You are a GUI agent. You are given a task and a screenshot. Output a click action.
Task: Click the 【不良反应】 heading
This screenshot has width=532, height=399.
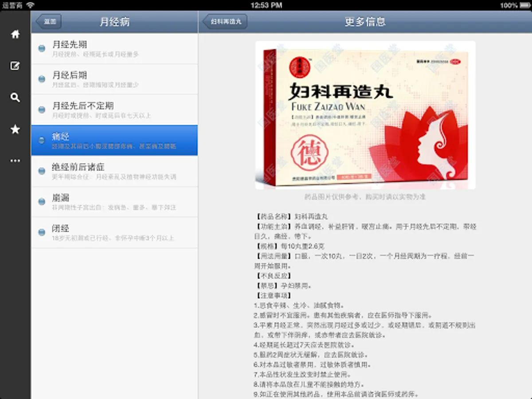[x=273, y=275]
